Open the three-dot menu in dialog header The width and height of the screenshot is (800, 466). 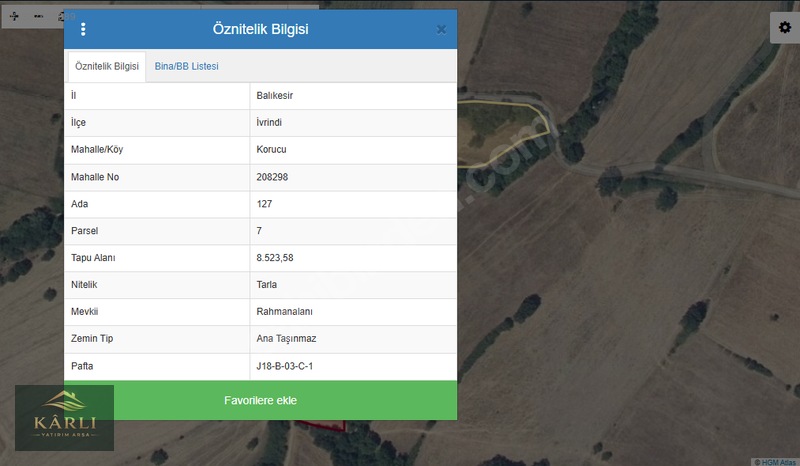83,29
